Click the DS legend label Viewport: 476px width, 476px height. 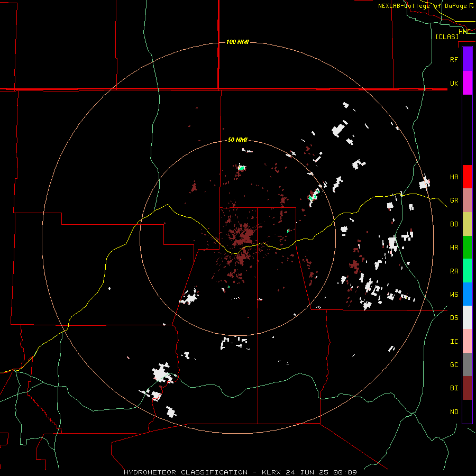coord(454,318)
